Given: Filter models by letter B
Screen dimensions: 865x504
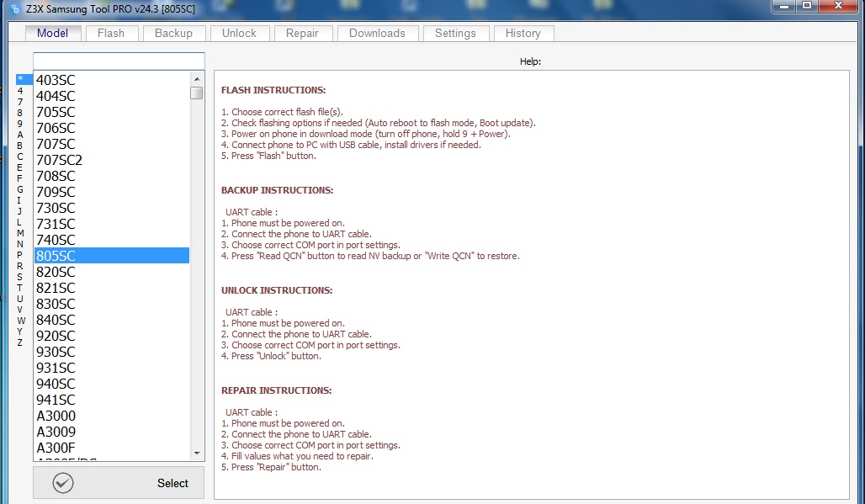Looking at the screenshot, I should (x=20, y=146).
